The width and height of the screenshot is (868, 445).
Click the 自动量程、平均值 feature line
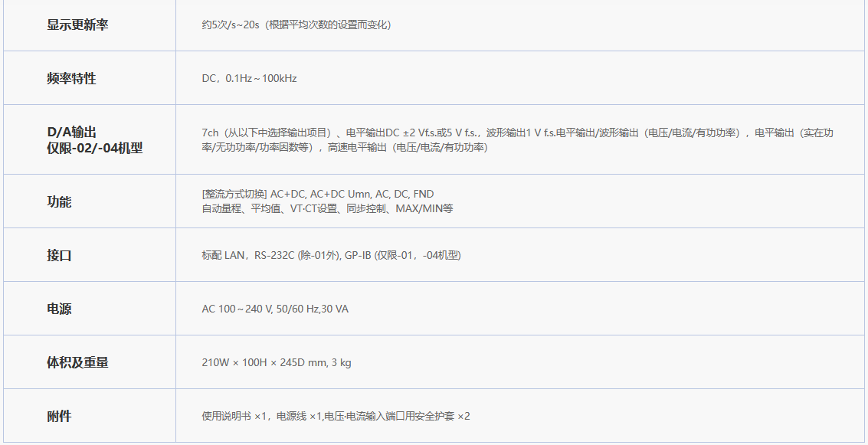(327, 208)
